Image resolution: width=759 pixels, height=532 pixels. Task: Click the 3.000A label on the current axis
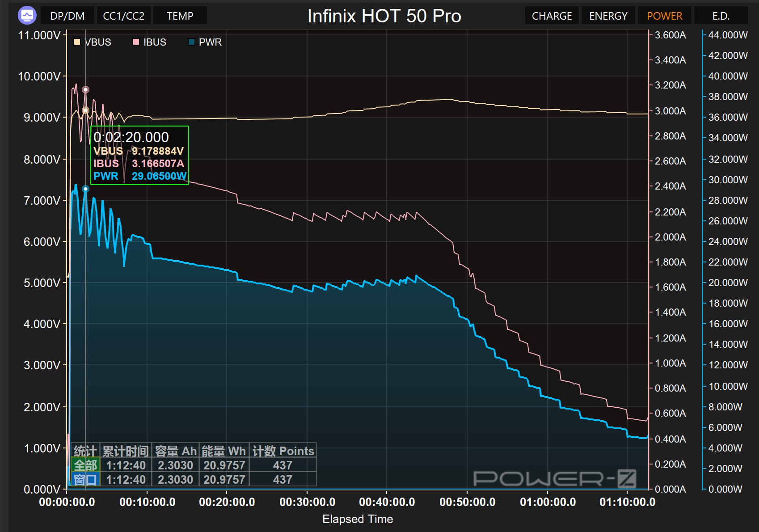pyautogui.click(x=670, y=111)
